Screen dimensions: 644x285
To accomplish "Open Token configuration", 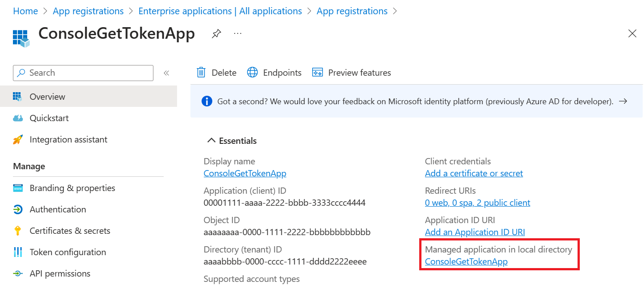I will click(67, 252).
